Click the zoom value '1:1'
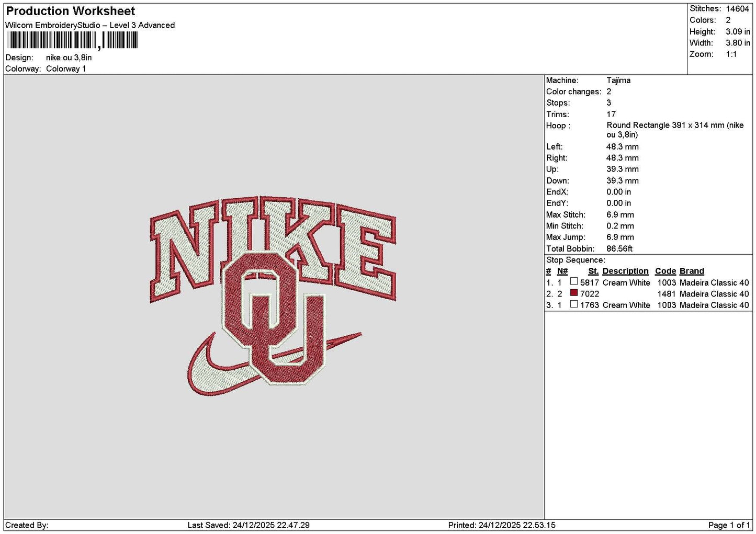756x534 pixels. click(731, 54)
